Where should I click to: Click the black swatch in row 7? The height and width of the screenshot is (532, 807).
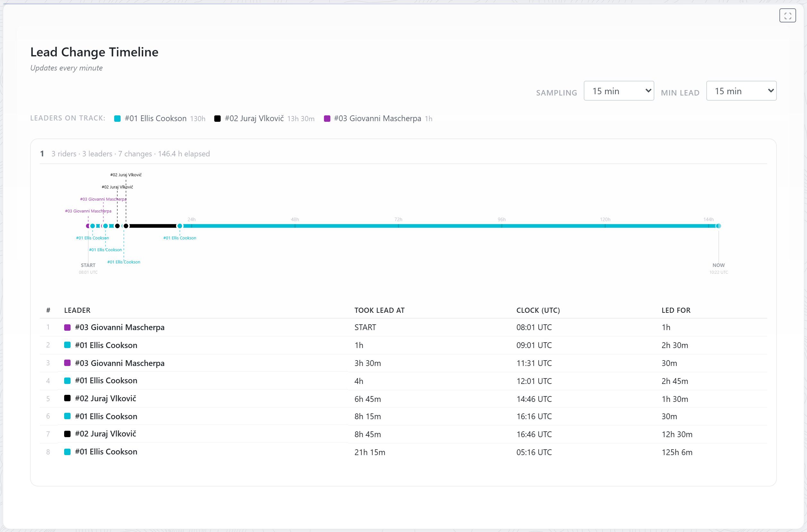click(x=68, y=434)
